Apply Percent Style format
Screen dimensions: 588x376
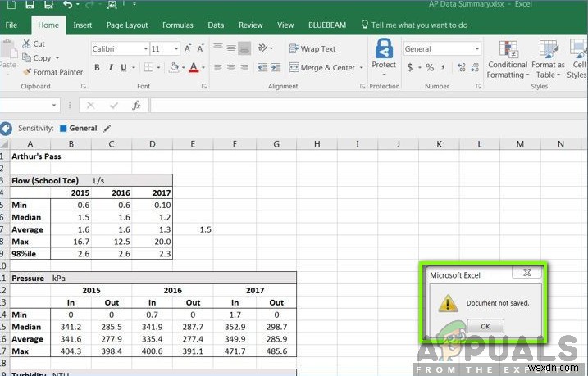click(x=430, y=67)
